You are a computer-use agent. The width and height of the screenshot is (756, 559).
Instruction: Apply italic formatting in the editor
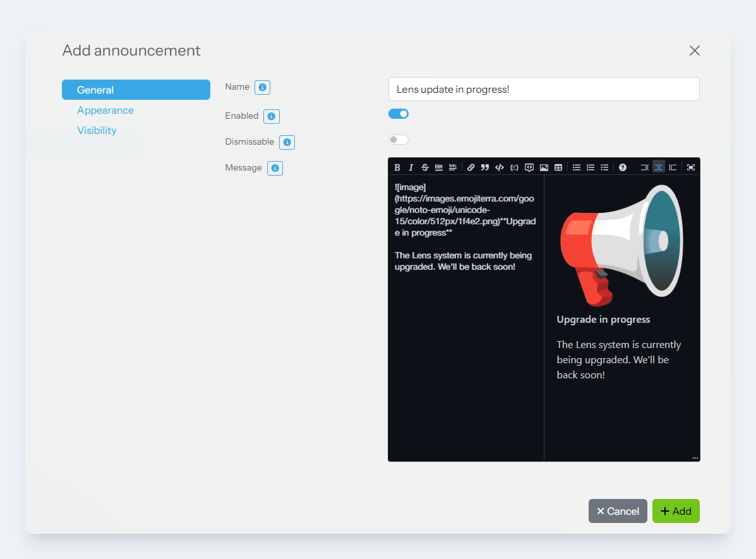(x=411, y=167)
